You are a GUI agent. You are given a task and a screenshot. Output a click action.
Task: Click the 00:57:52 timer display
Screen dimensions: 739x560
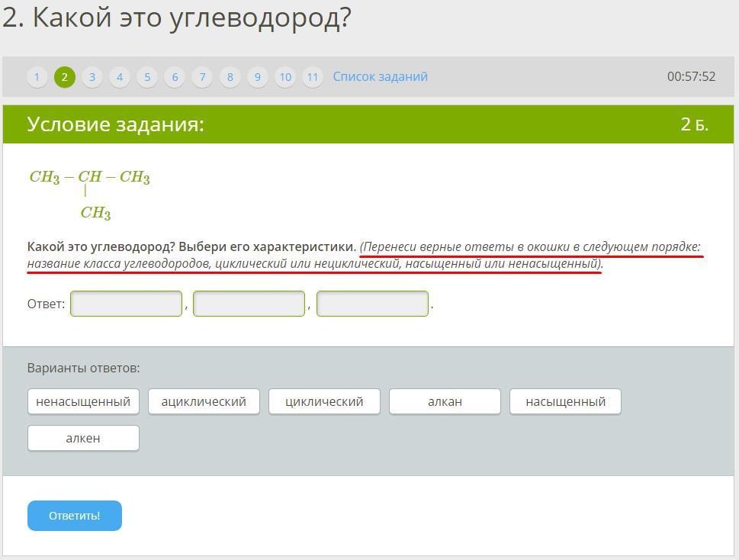tap(691, 76)
